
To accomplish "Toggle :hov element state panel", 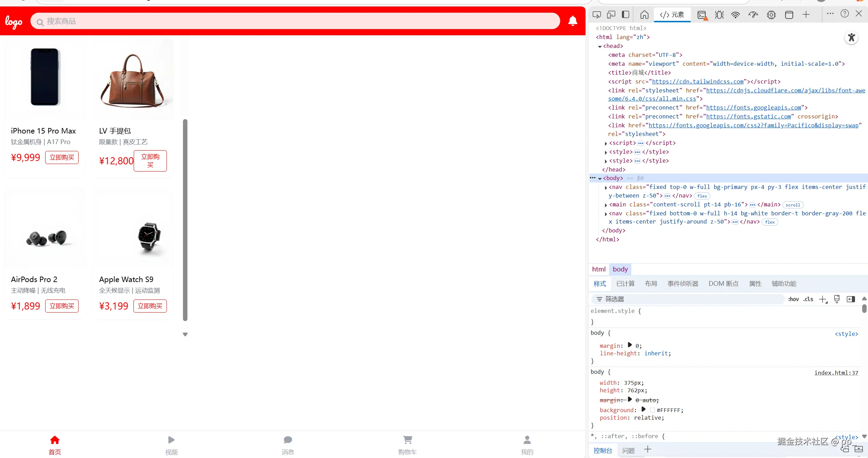I will (x=793, y=299).
